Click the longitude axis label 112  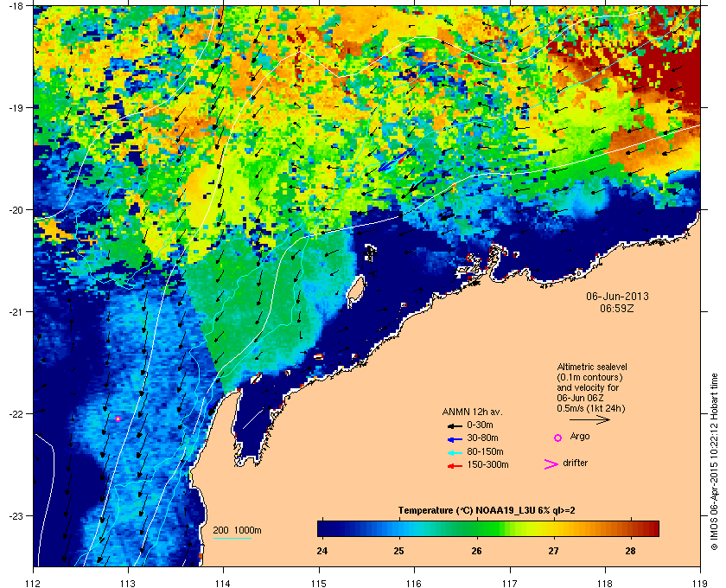[x=34, y=583]
